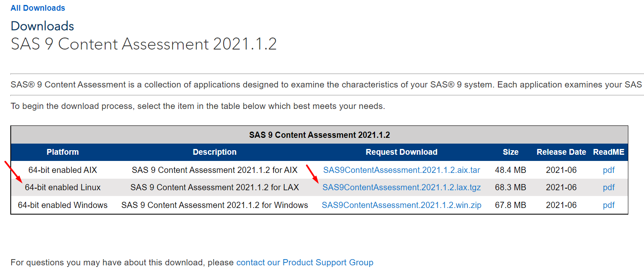Click the 68.3 MB size cell
The image size is (644, 274).
pos(510,187)
